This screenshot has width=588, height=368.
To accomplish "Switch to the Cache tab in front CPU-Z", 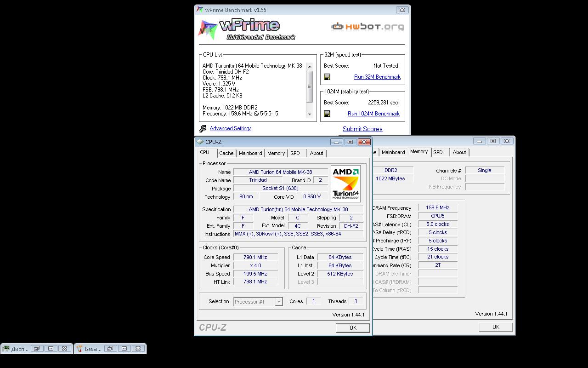I will (x=226, y=153).
